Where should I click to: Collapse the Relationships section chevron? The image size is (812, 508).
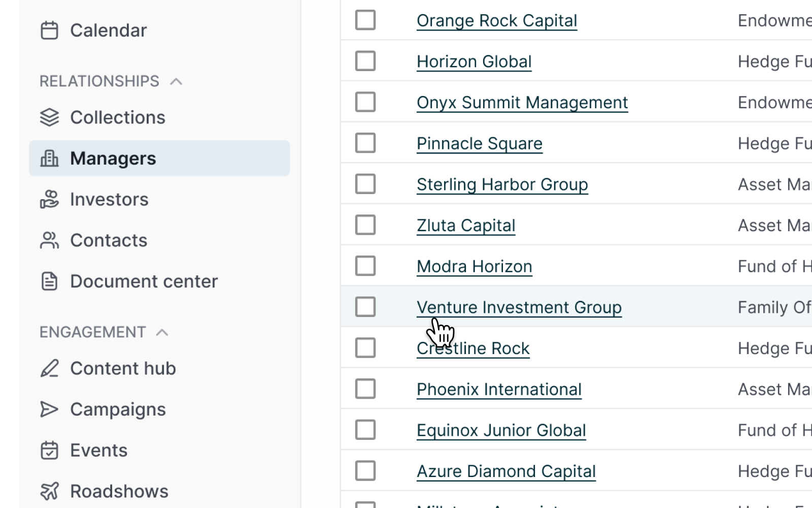click(x=176, y=81)
